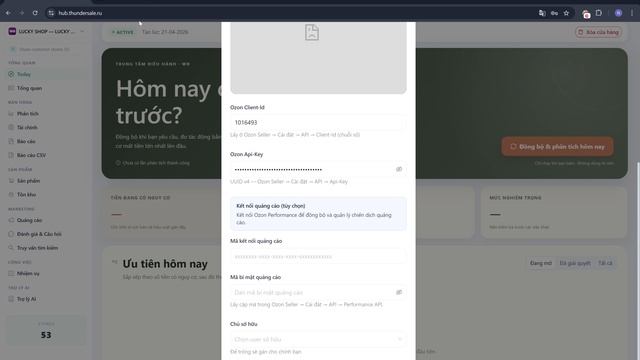
Task: Open the browser three-dot menu
Action: point(632,13)
